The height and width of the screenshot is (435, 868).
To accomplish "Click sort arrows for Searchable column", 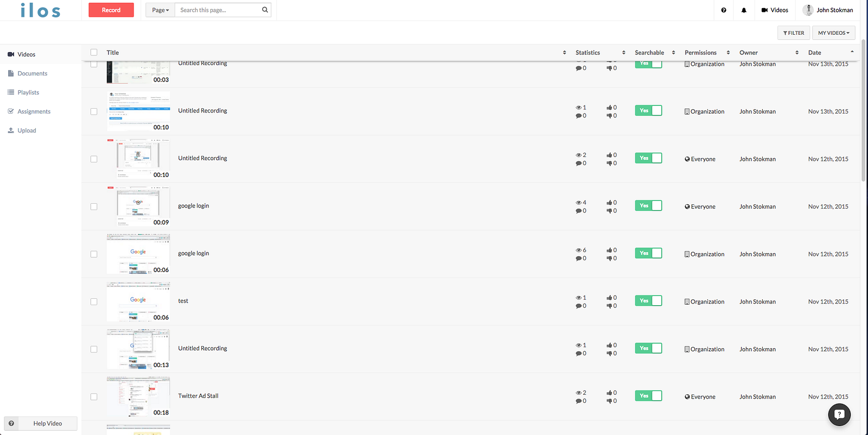I will point(673,53).
